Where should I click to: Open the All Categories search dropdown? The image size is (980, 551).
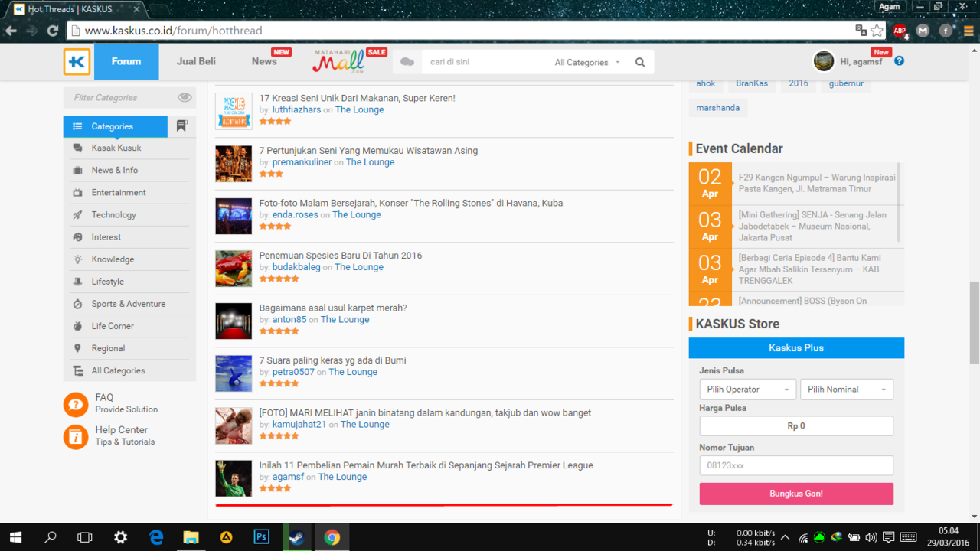(587, 63)
